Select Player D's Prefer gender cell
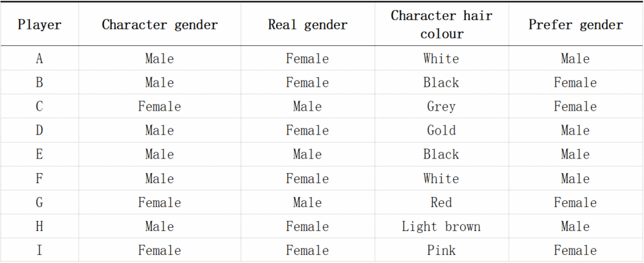This screenshot has width=644, height=263. [575, 130]
